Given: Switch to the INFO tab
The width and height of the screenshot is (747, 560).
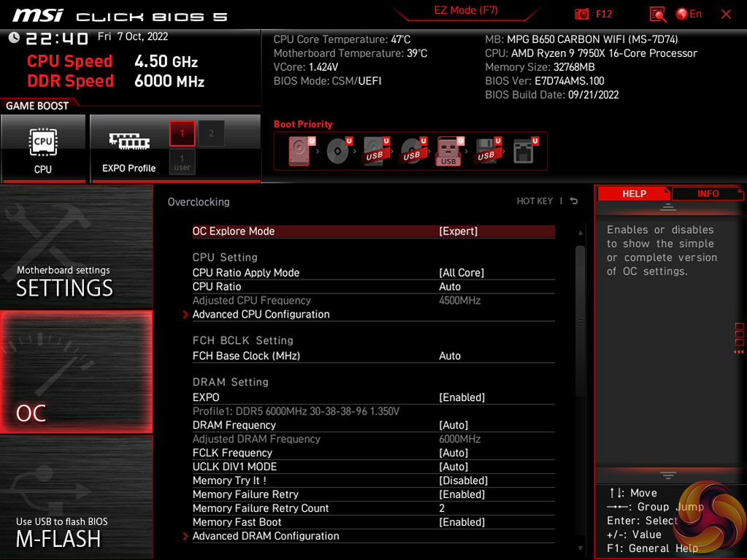Looking at the screenshot, I should [x=708, y=193].
